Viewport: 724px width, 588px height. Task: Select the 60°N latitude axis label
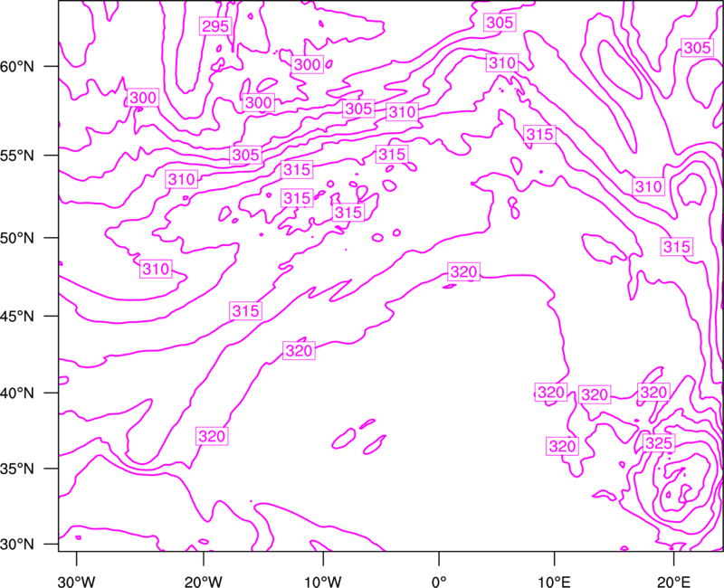[16, 67]
